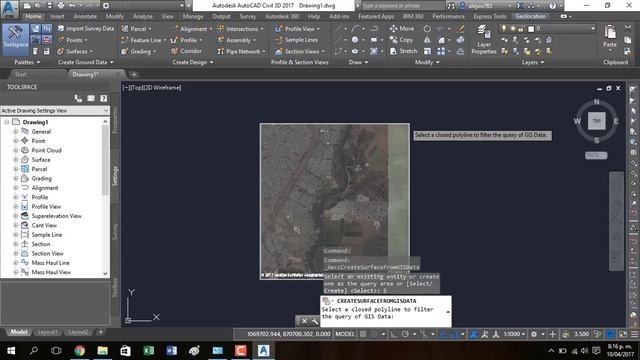Open Layer Properties
The image size is (640, 360).
(484, 40)
